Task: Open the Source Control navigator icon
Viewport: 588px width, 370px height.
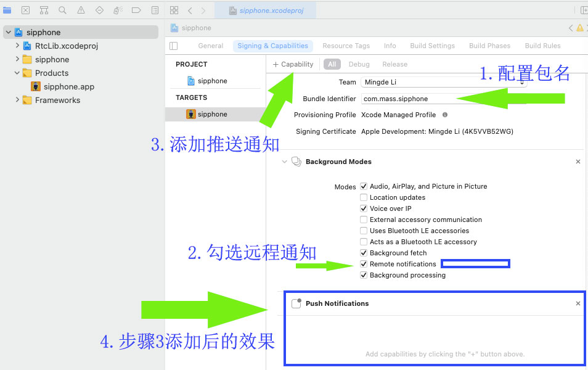Action: (x=25, y=10)
